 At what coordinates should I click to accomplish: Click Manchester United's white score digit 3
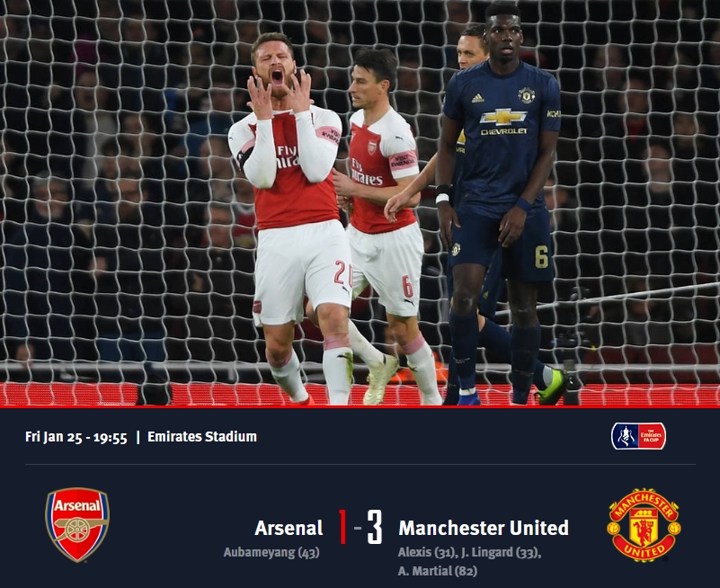pos(374,527)
